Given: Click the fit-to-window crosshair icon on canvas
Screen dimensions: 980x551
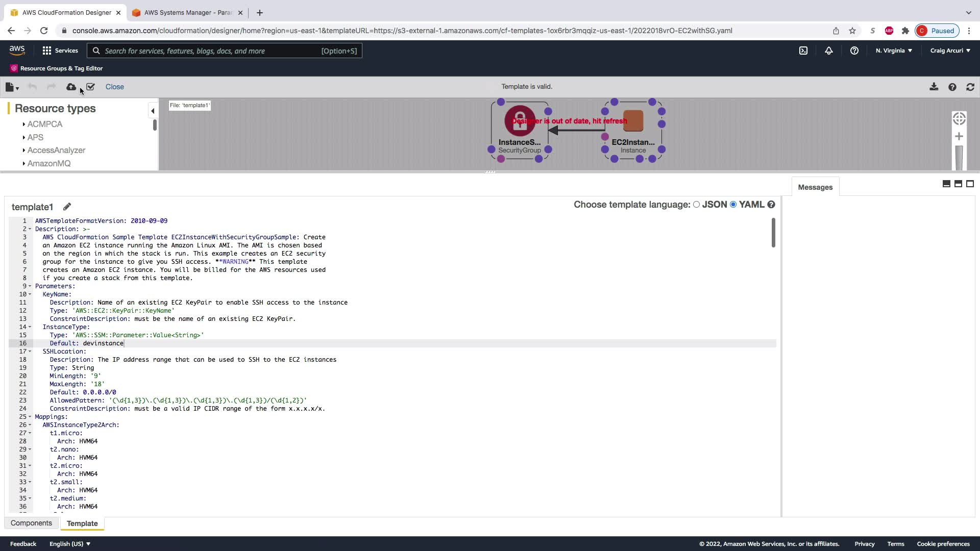Looking at the screenshot, I should click(959, 118).
